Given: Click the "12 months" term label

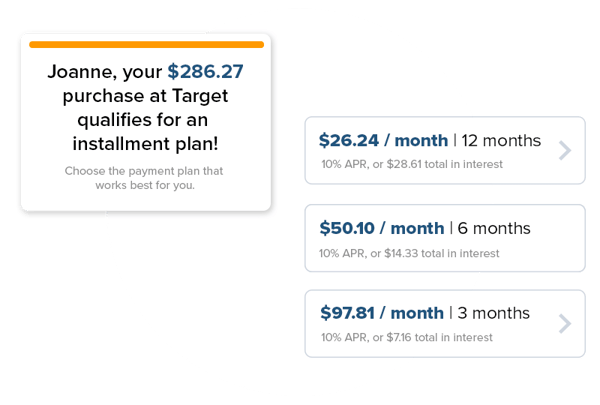Looking at the screenshot, I should click(x=501, y=141).
